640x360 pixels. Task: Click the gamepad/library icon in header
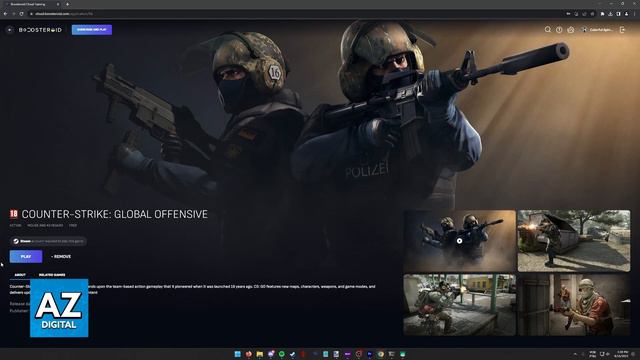[571, 30]
